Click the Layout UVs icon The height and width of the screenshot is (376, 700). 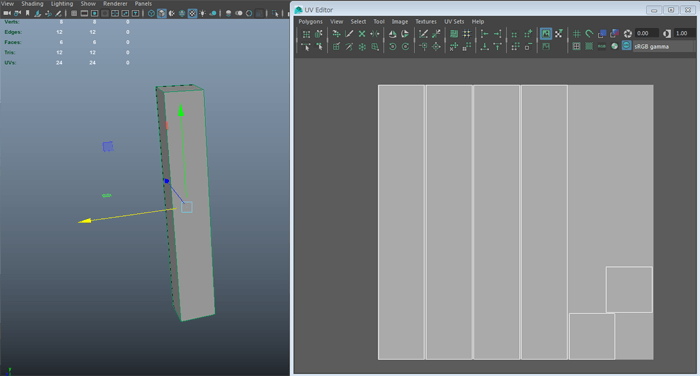coord(454,34)
